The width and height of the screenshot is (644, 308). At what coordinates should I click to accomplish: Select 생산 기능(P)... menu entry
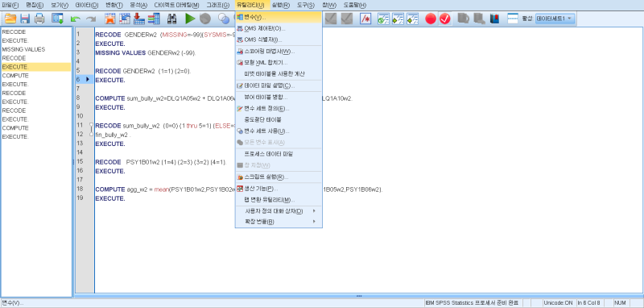coord(279,189)
